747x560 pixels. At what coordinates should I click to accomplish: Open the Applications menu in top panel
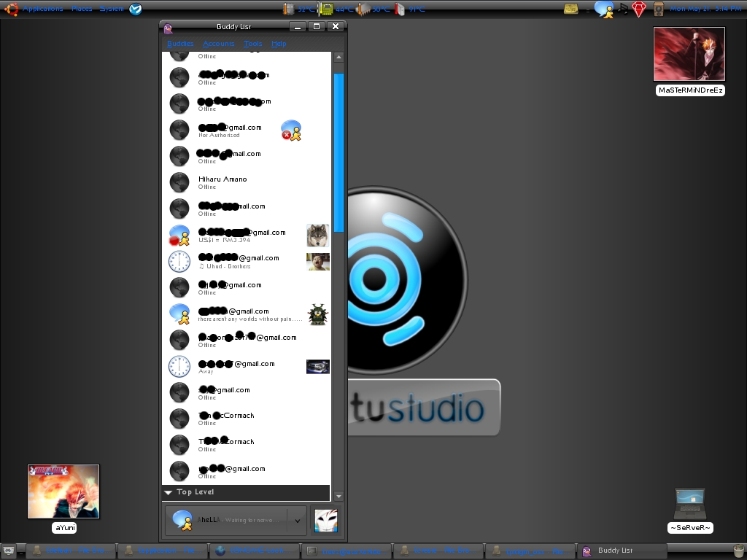43,9
